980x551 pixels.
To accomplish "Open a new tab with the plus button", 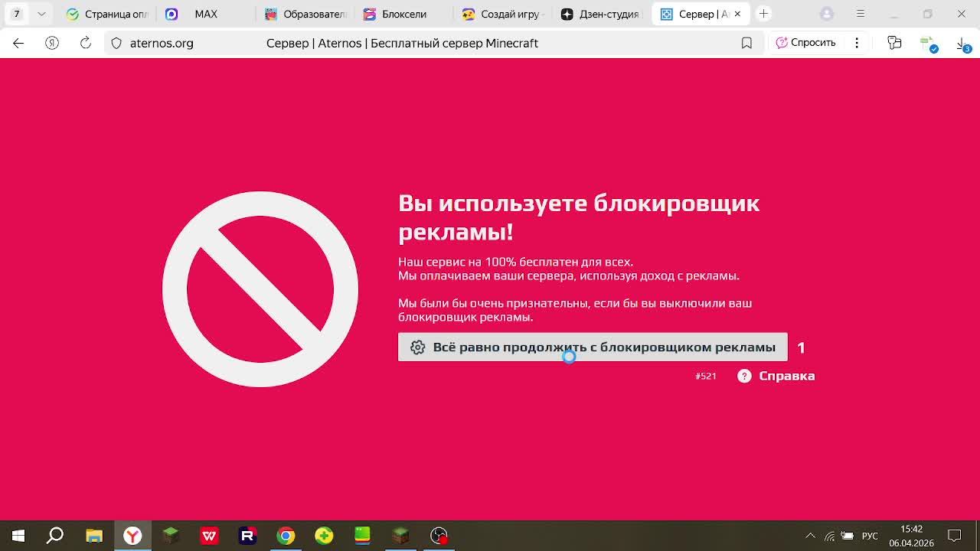I will (763, 14).
